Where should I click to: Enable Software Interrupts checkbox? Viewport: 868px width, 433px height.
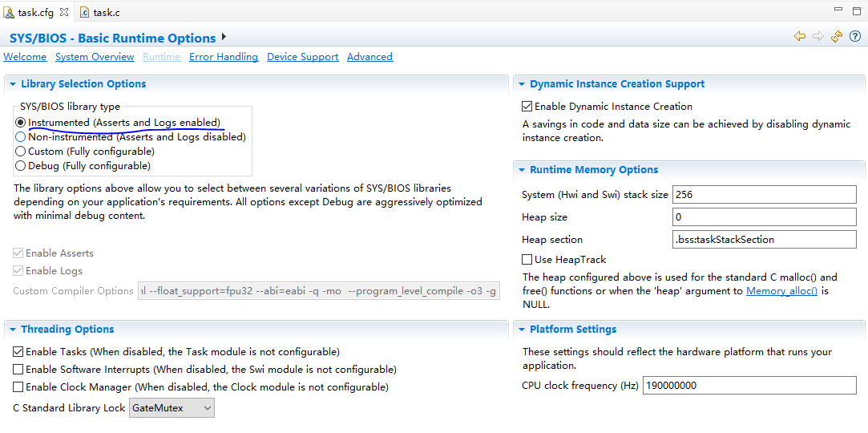pos(18,370)
